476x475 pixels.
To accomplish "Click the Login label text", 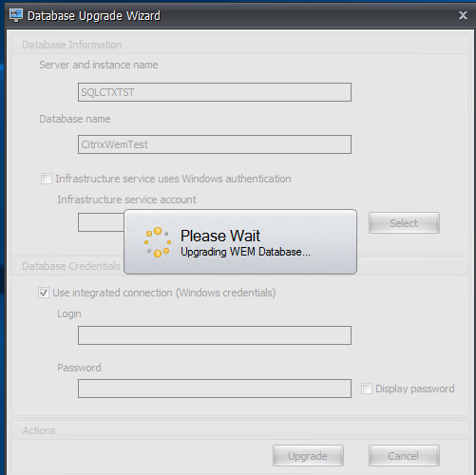I will [x=69, y=313].
